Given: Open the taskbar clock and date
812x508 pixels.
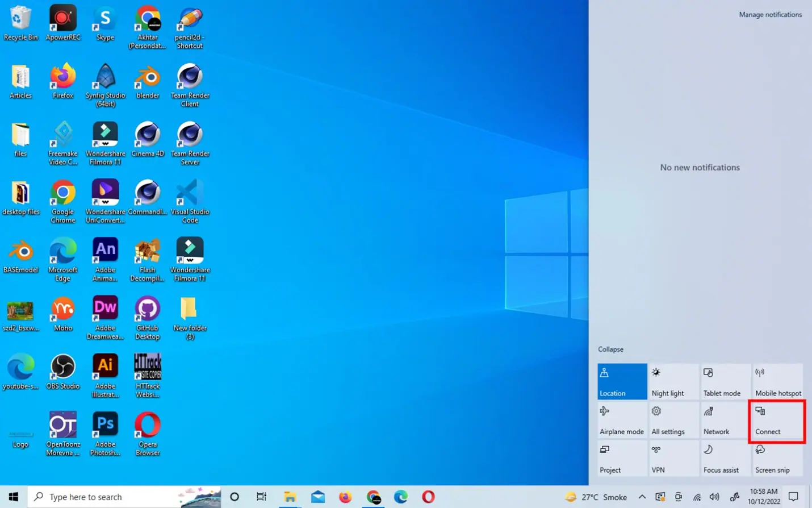Looking at the screenshot, I should click(764, 497).
